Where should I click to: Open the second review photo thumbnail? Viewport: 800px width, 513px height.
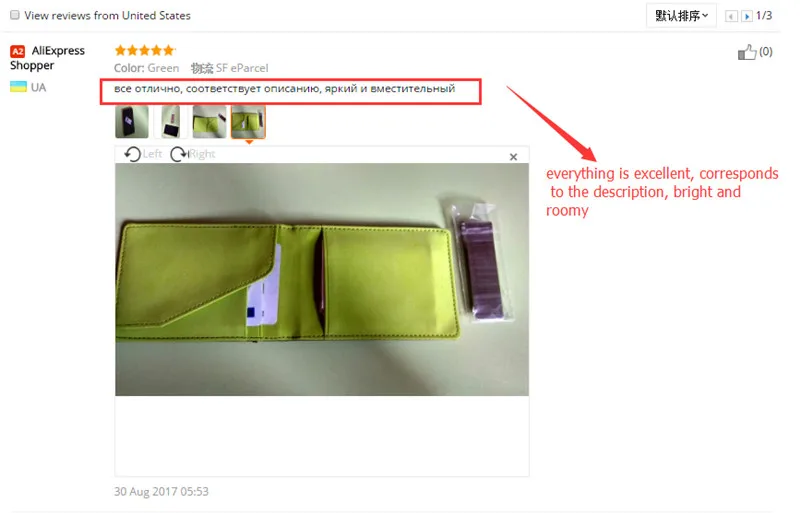[170, 121]
